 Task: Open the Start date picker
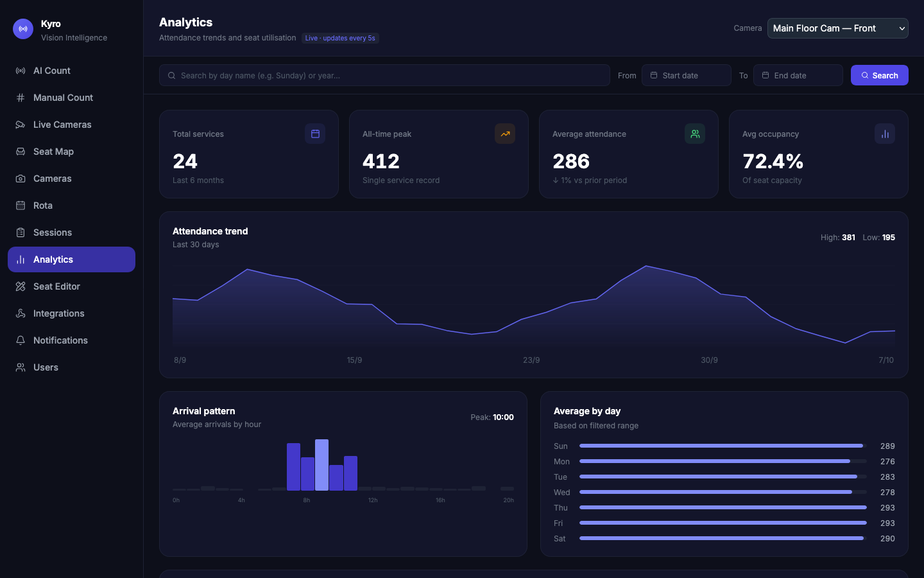pos(687,75)
